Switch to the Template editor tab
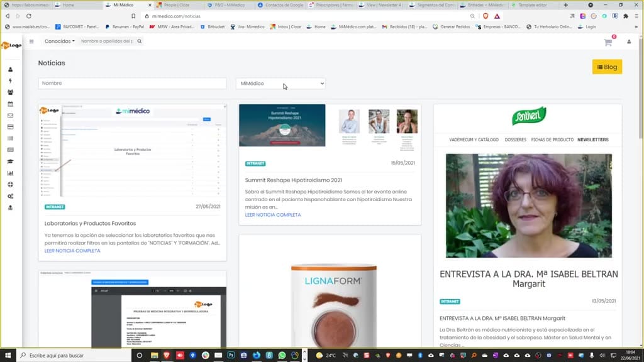 533,5
